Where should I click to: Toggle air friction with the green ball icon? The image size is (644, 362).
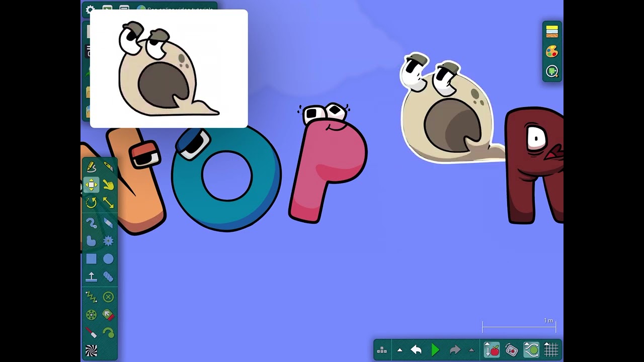[x=531, y=350]
